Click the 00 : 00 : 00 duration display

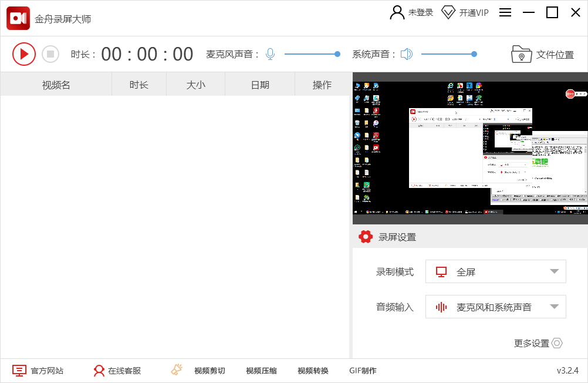(x=147, y=54)
